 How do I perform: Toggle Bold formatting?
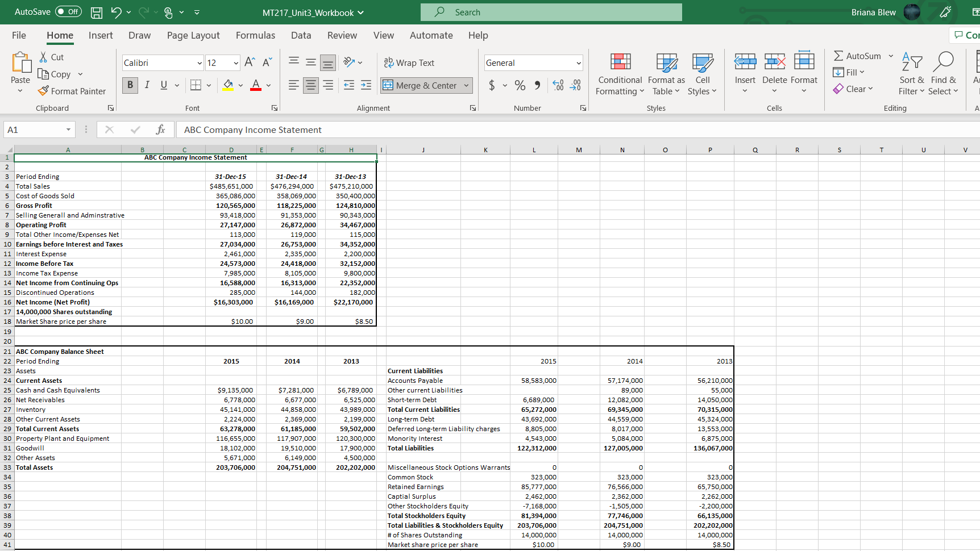130,85
